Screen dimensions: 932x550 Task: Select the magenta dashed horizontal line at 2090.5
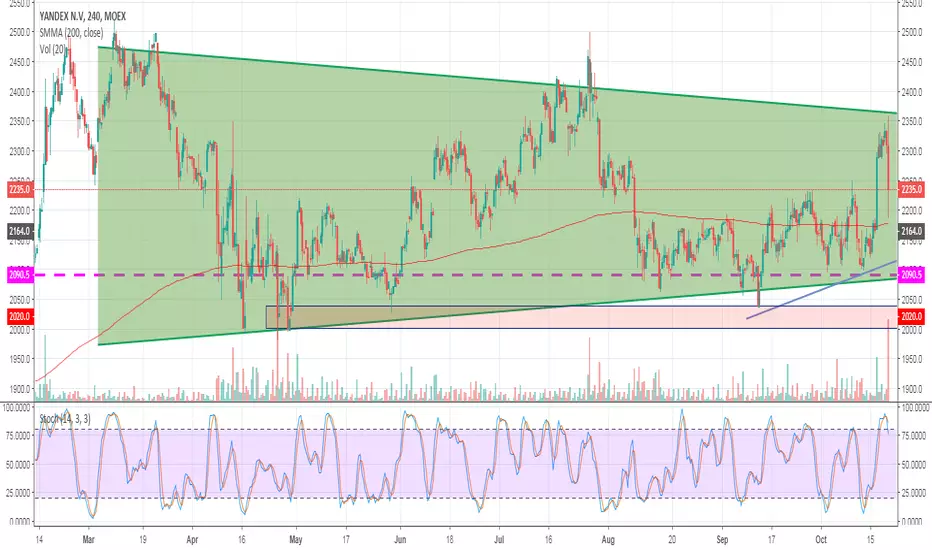click(464, 275)
